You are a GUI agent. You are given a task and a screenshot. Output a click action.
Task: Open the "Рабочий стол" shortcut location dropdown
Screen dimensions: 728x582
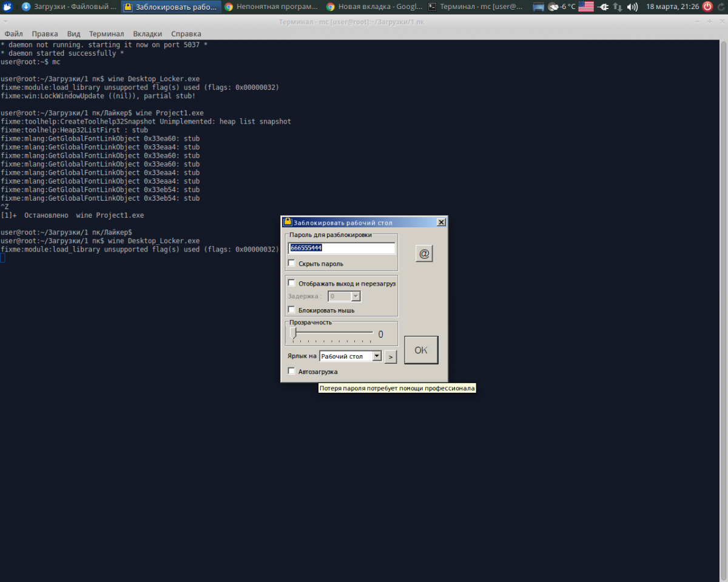point(377,356)
